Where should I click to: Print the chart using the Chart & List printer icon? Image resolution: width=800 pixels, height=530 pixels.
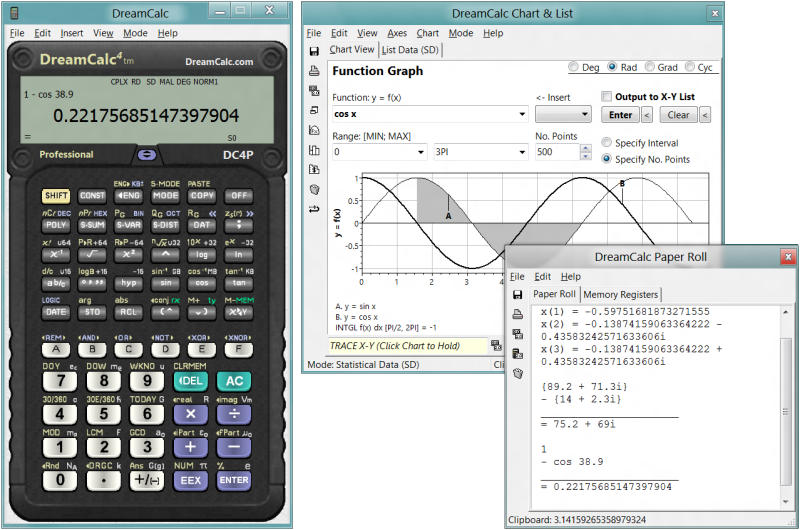[x=314, y=71]
